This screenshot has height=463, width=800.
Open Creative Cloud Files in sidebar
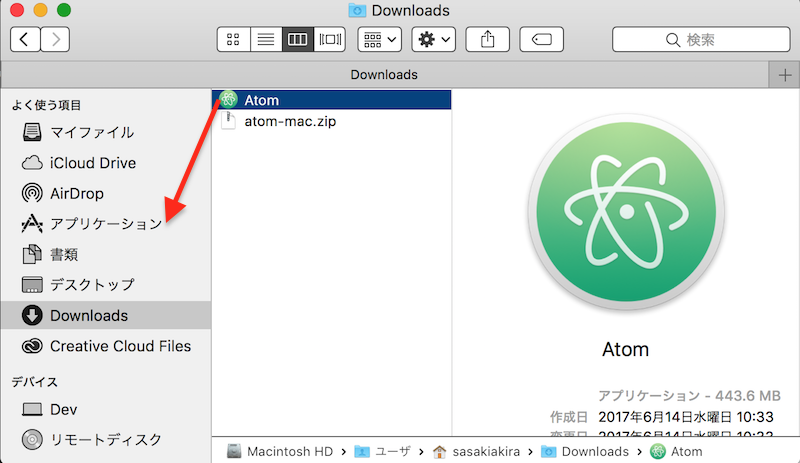pyautogui.click(x=120, y=346)
